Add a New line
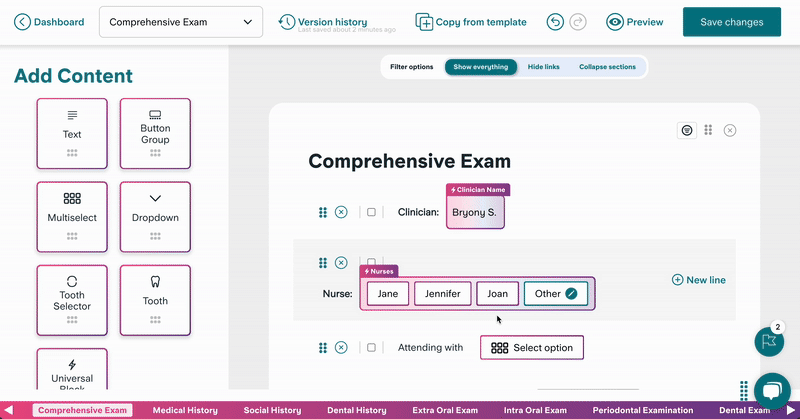Screen dimensions: 800x419 click(698, 280)
